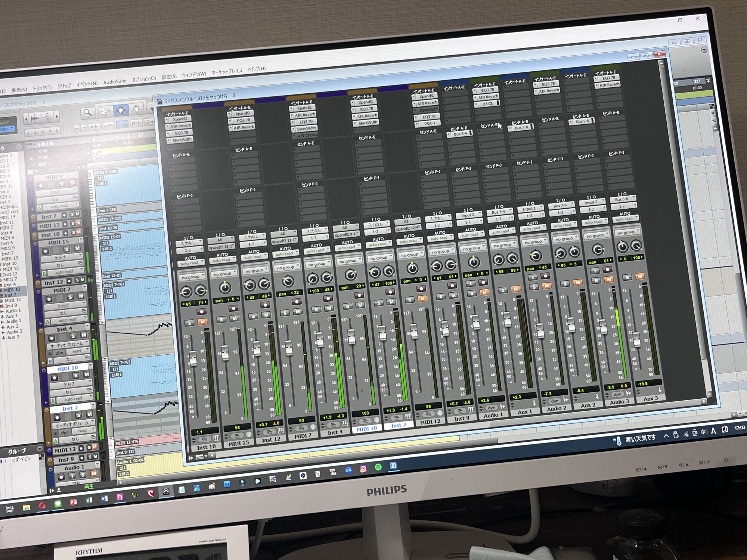The image size is (747, 560).
Task: Activate the Selector waveform tool
Action: coord(121,110)
